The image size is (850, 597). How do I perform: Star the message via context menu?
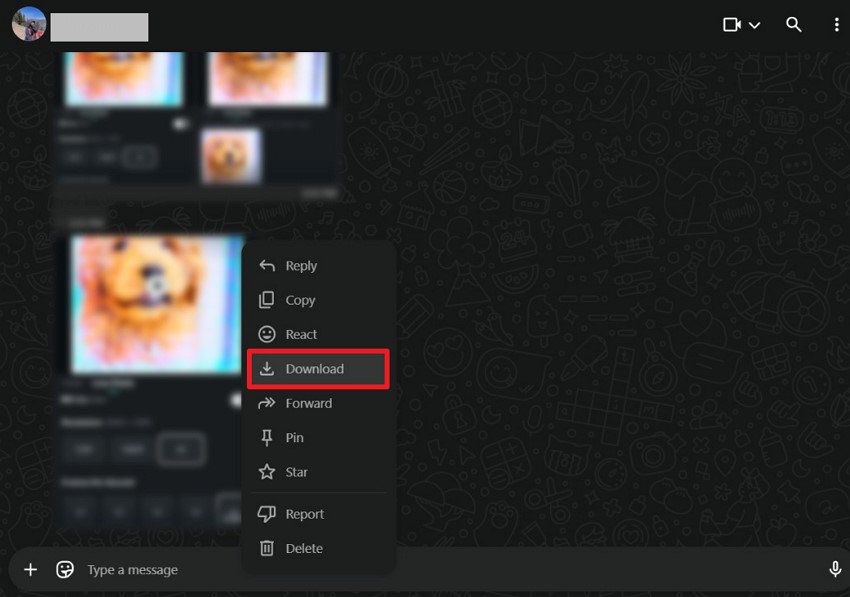pos(296,472)
